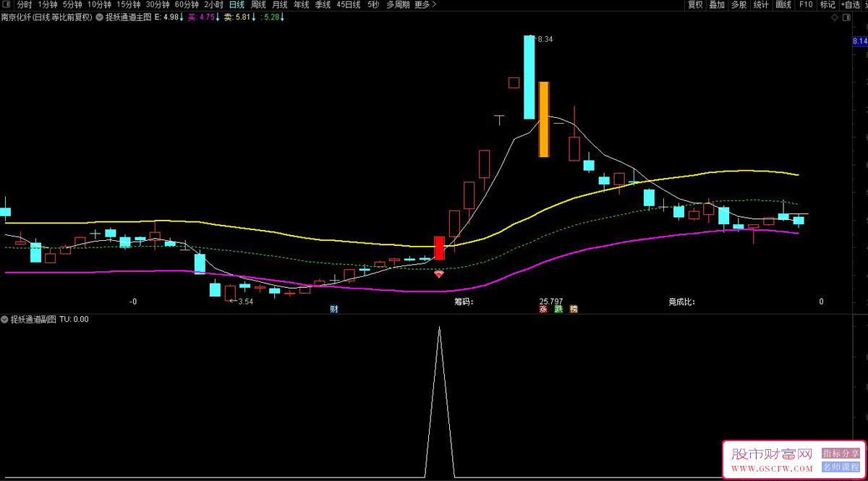This screenshot has width=868, height=481.
Task: Click the 叠加 overlay button
Action: click(x=717, y=4)
